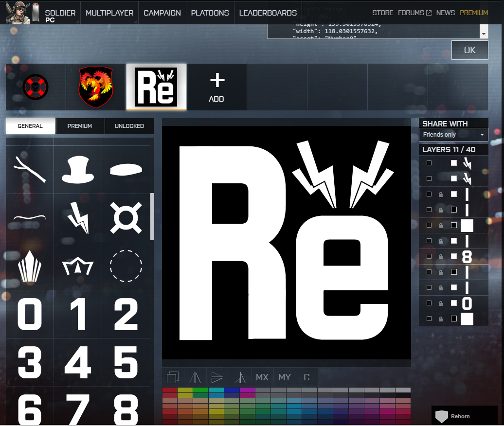Screen dimensions: 504x426
Task: Select the branch twig shape
Action: pos(30,169)
